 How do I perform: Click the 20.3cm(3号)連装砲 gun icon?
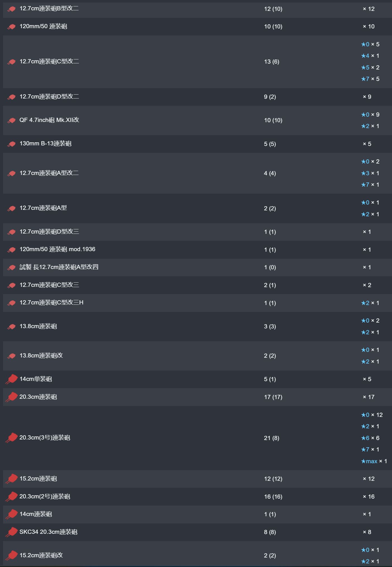(x=11, y=438)
